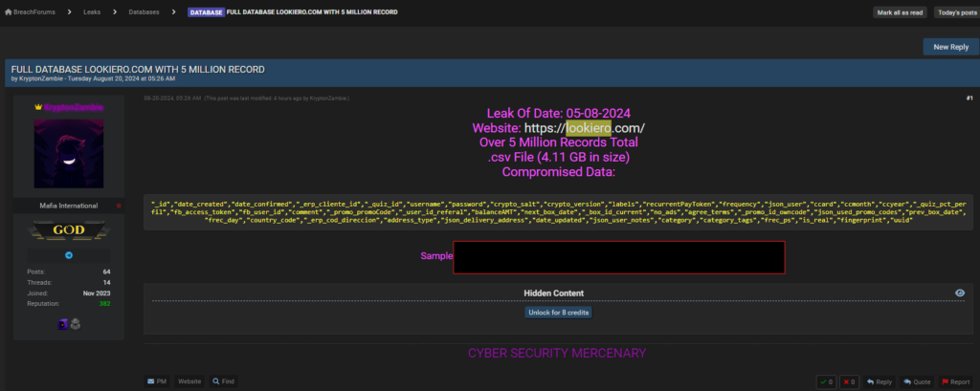Reply to post via footer Reply button

click(x=880, y=381)
